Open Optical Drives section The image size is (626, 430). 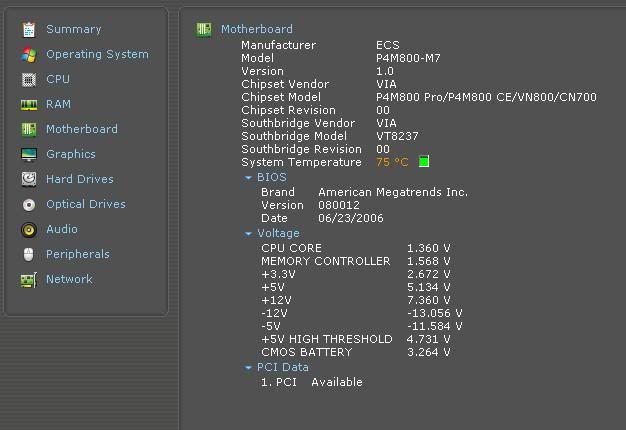click(86, 204)
